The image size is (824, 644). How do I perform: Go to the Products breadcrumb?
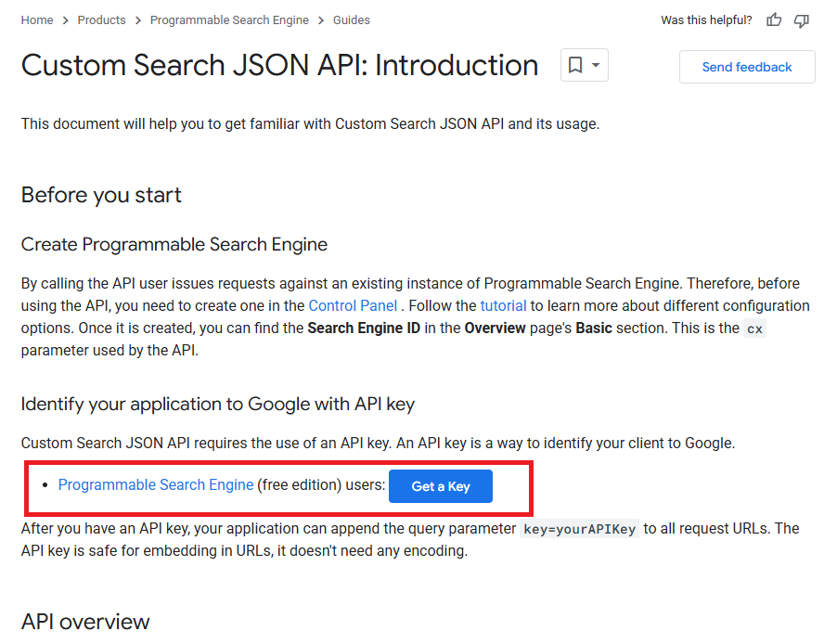(x=101, y=20)
